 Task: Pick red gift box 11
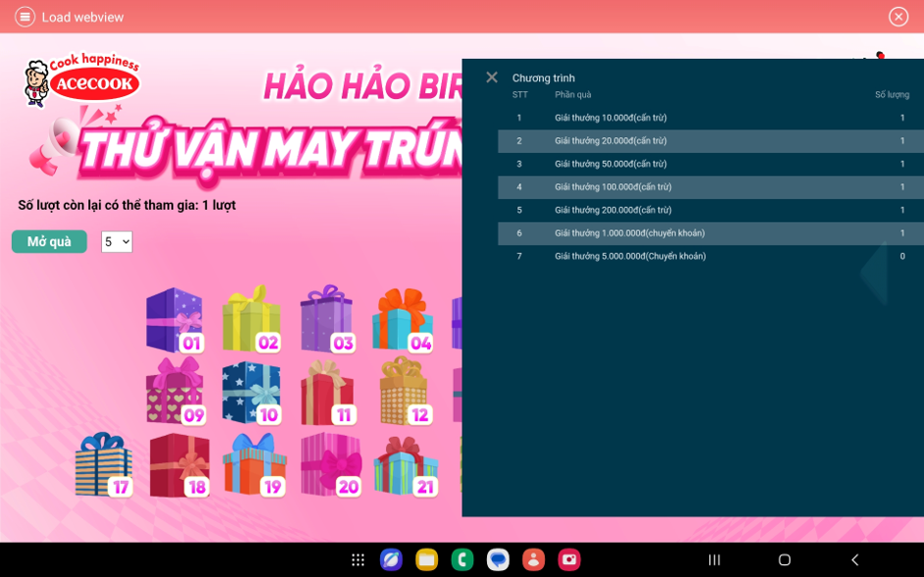[327, 393]
